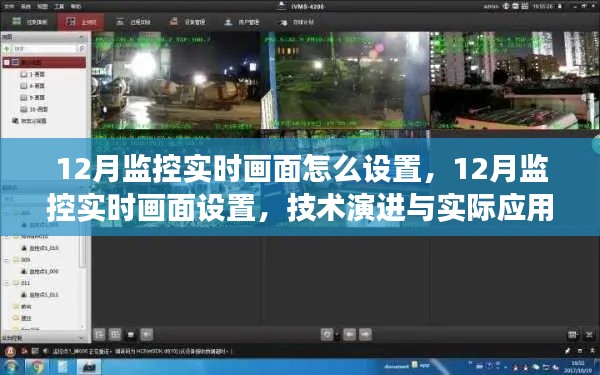Enter full screen with the rightmost toolbar icon
The height and width of the screenshot is (375, 600).
[589, 334]
